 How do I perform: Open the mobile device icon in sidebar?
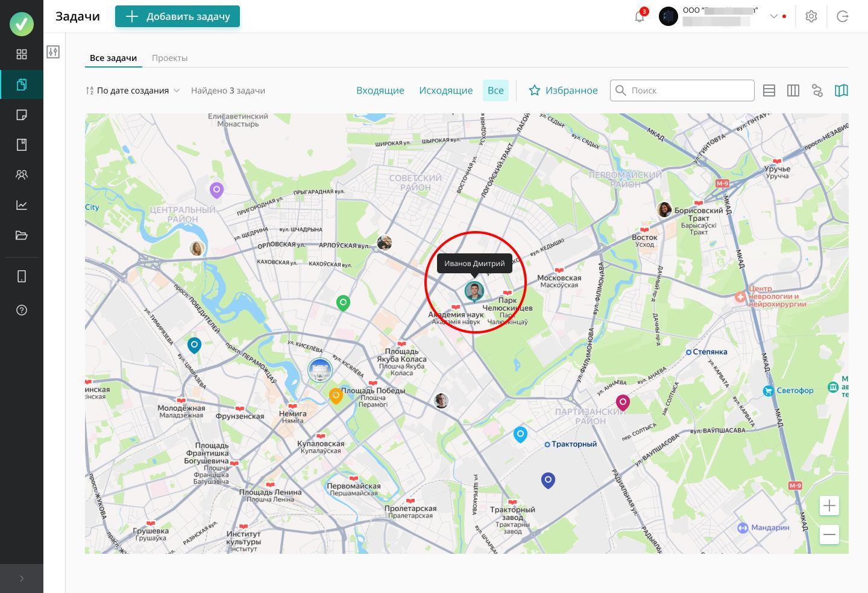click(22, 276)
